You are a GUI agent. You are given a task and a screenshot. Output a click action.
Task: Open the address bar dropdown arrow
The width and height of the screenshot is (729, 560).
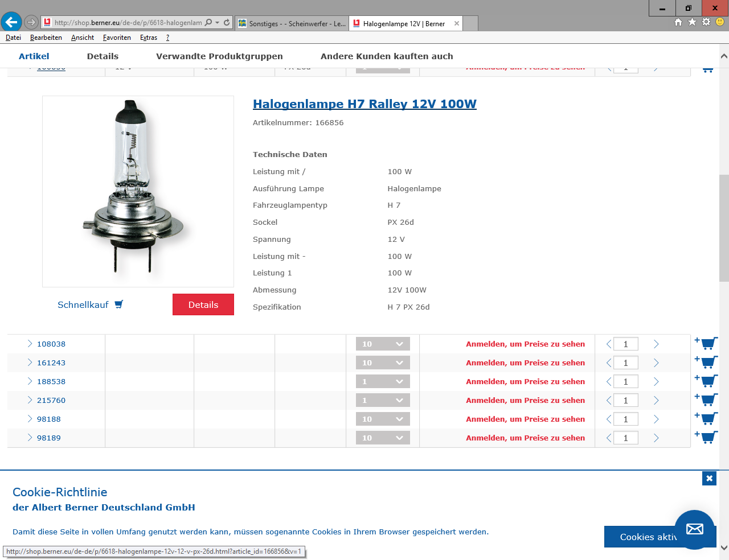click(218, 23)
